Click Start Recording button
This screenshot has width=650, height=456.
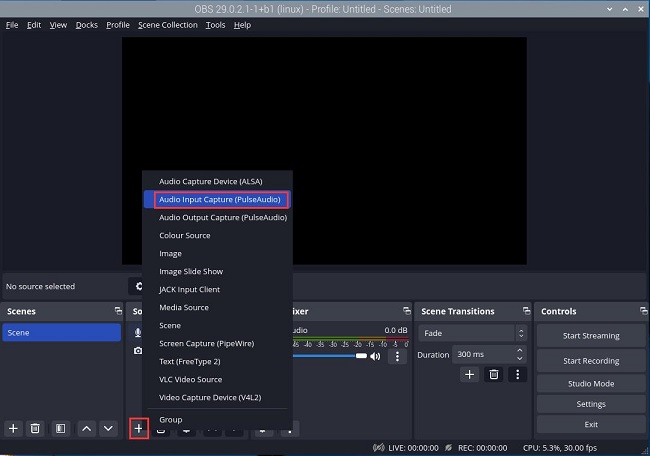[591, 361]
